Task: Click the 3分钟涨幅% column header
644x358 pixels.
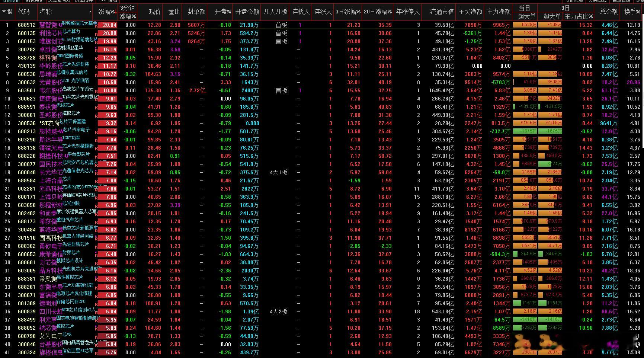Action: point(128,12)
